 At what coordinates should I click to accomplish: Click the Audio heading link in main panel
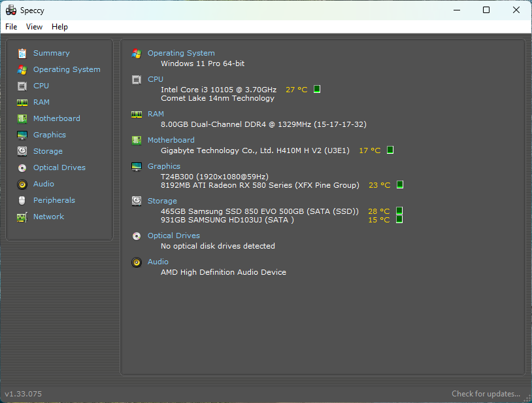[x=158, y=262]
